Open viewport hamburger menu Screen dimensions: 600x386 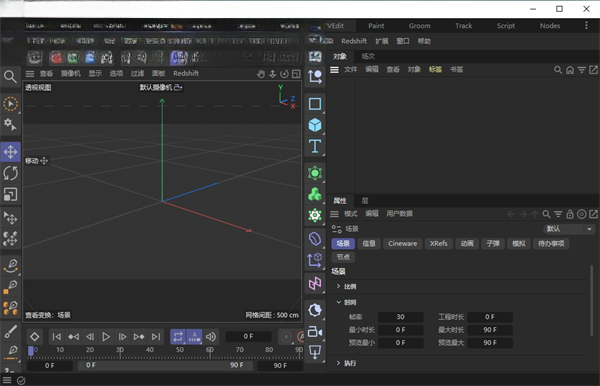[30, 74]
